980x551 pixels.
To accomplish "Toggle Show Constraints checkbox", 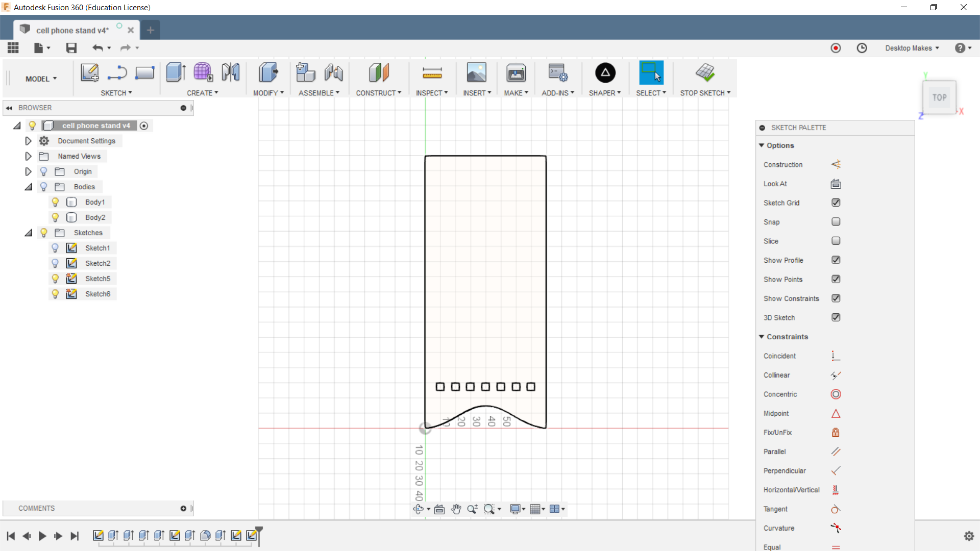I will coord(837,298).
